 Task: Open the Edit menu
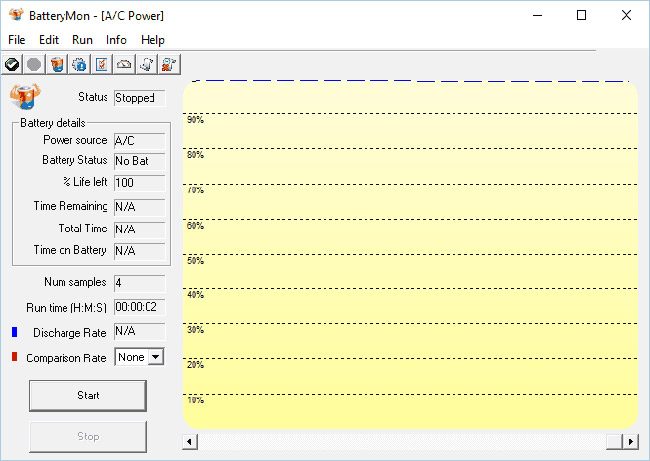tap(49, 39)
